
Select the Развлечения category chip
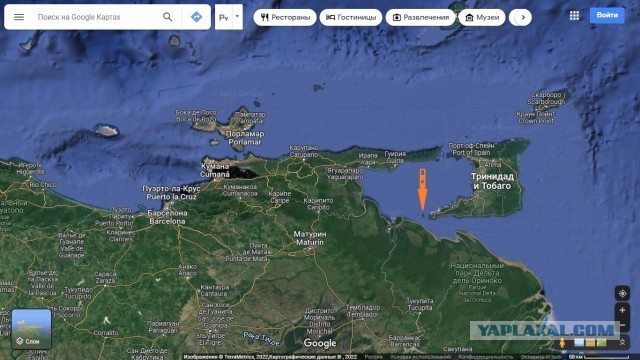point(420,18)
